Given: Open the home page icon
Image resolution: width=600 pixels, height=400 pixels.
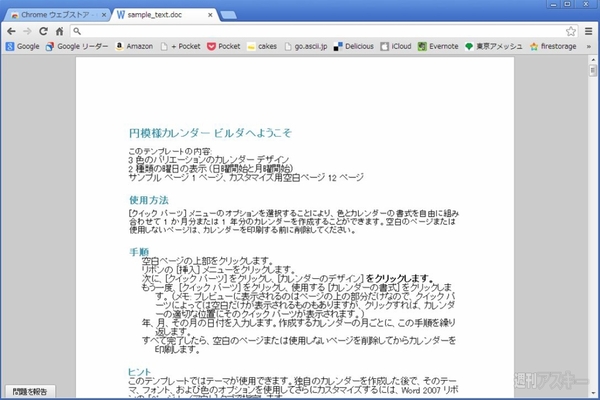Looking at the screenshot, I should coord(60,31).
